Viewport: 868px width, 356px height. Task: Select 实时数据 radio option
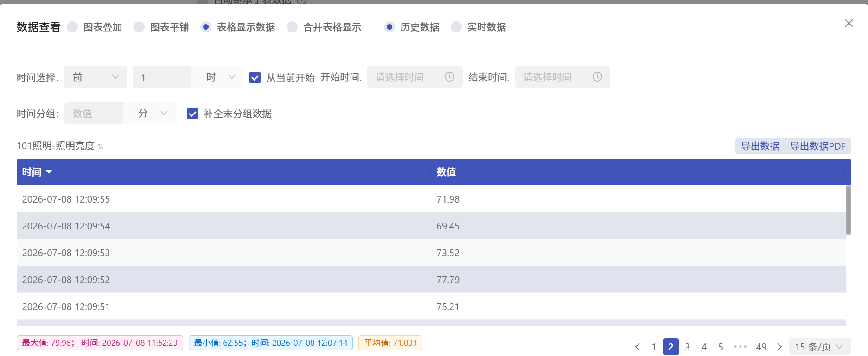(456, 27)
